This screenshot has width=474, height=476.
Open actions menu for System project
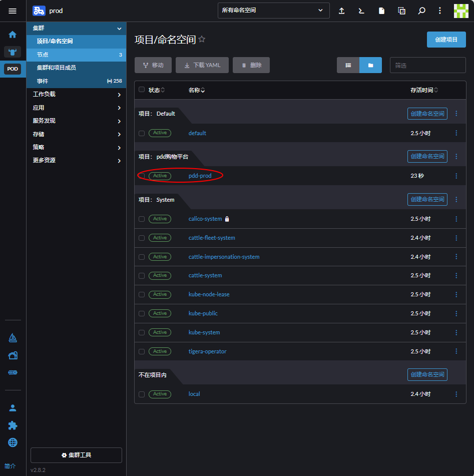(x=456, y=199)
